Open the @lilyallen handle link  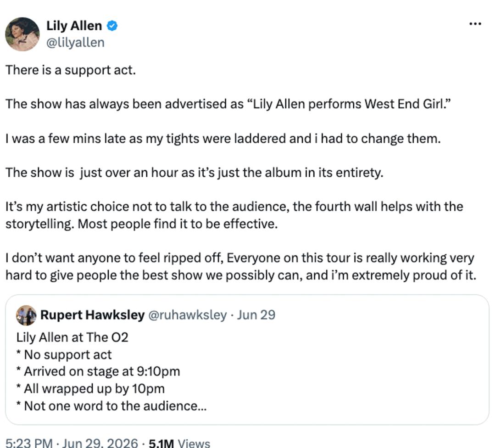coord(75,43)
